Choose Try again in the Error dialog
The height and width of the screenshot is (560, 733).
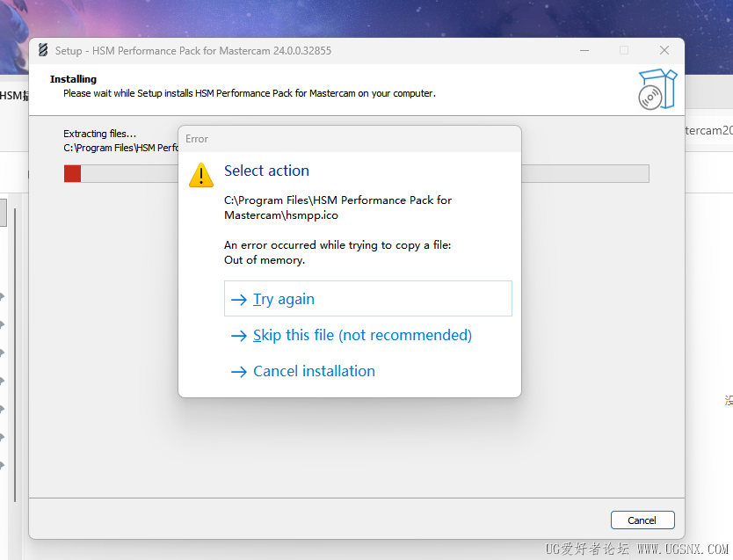pos(368,299)
